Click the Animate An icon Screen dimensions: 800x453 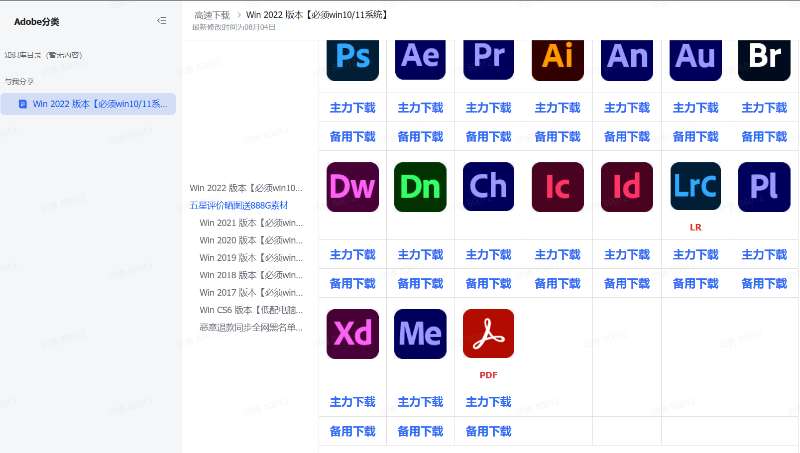click(x=627, y=60)
